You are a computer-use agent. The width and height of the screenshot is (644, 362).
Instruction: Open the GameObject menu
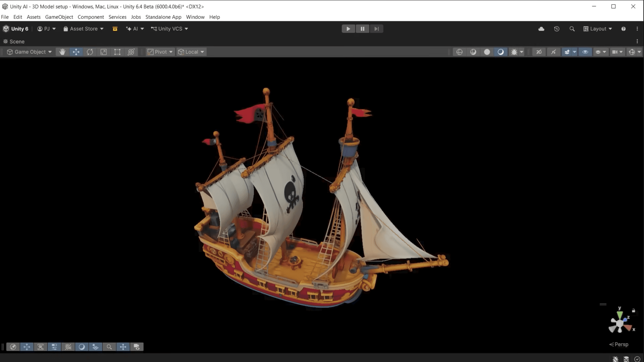[x=59, y=17]
